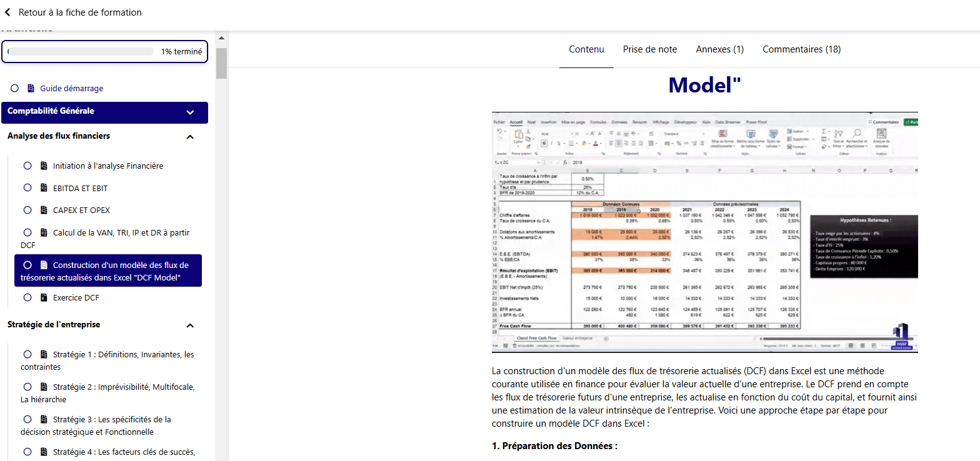Toggle completion circle for CAPEX ET OPEX
Image resolution: width=980 pixels, height=461 pixels.
click(x=27, y=210)
